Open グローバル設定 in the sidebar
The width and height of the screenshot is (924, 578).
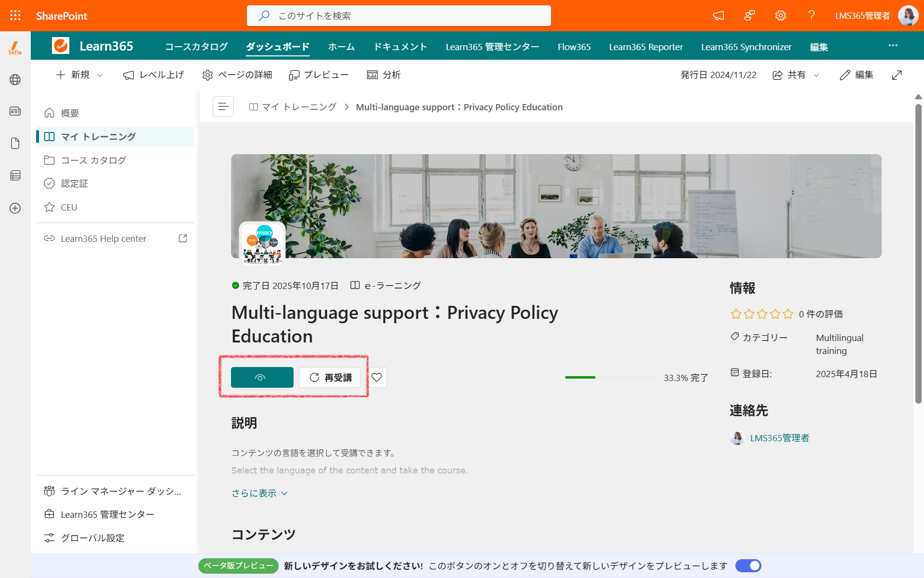tap(115, 538)
